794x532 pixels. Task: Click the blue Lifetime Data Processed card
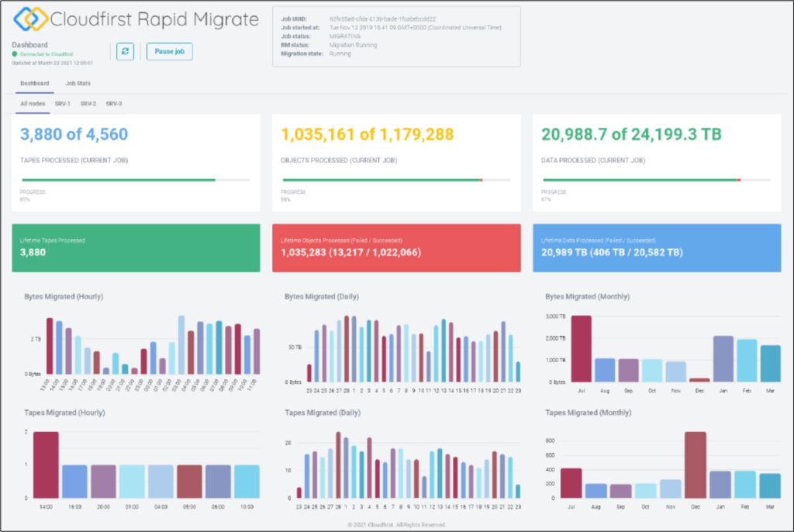657,247
